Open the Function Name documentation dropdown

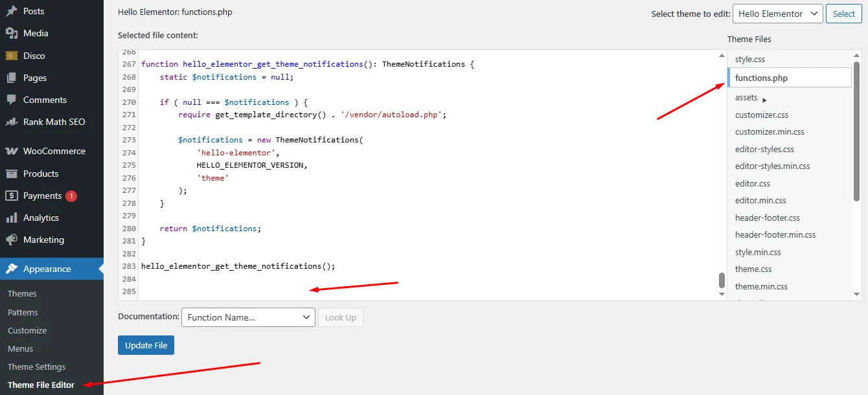pos(248,317)
